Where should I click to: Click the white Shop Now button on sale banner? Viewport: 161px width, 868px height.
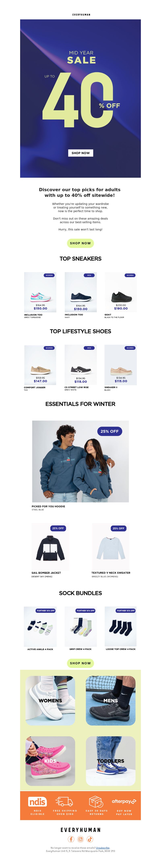(80, 153)
